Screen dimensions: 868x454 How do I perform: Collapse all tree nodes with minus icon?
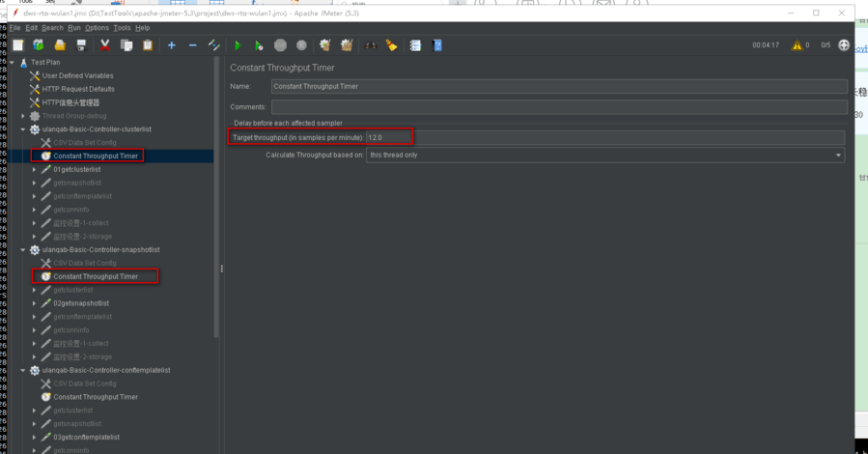[x=193, y=45]
